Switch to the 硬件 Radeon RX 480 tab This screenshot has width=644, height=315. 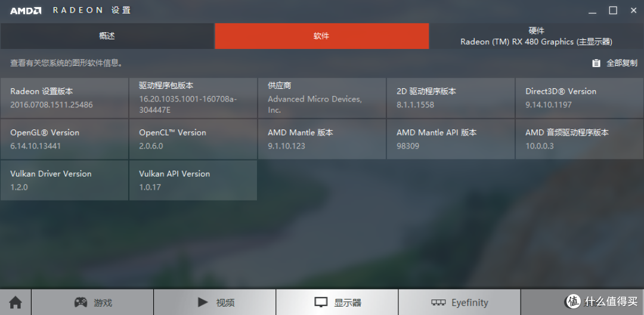537,36
